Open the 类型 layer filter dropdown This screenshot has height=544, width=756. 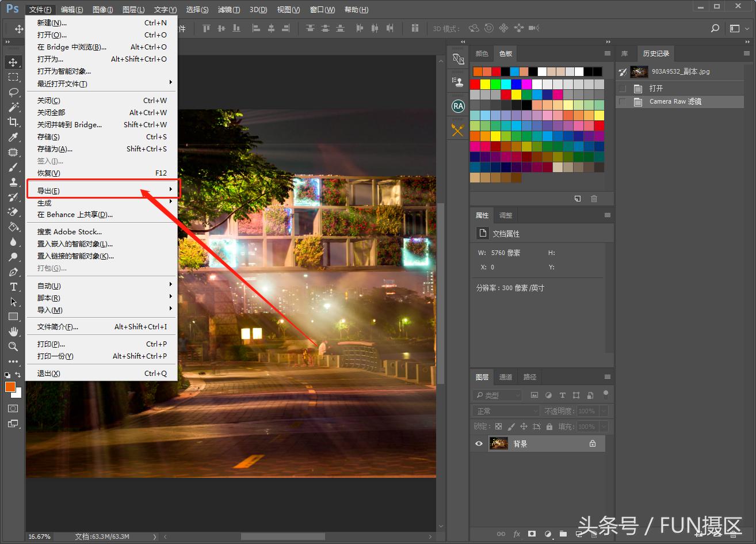[497, 395]
